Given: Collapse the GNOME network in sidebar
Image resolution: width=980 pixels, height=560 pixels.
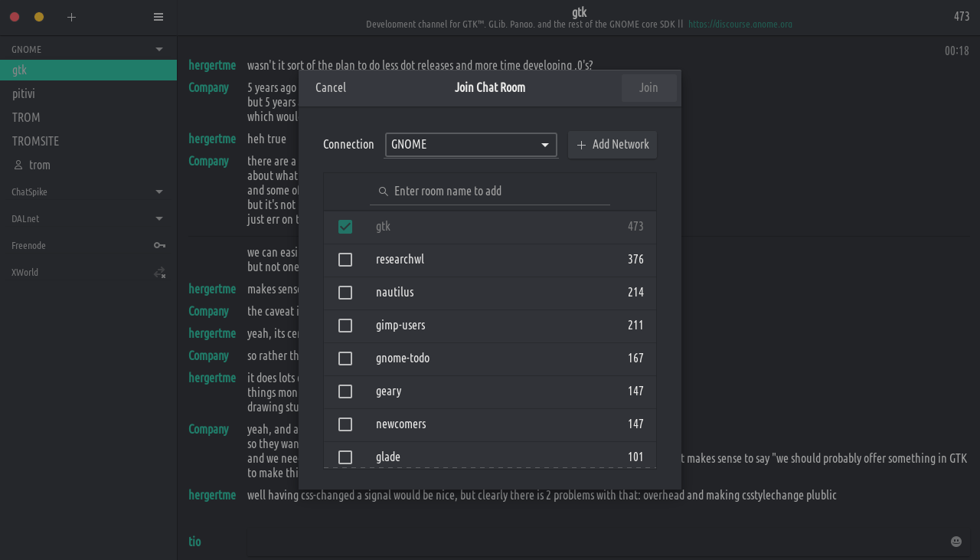Looking at the screenshot, I should point(159,49).
